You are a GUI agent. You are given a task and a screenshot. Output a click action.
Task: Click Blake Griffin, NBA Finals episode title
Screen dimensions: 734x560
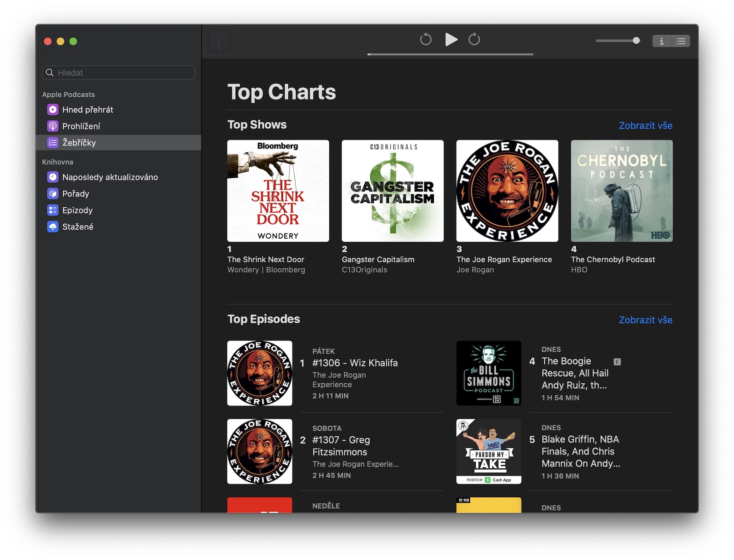pos(581,451)
